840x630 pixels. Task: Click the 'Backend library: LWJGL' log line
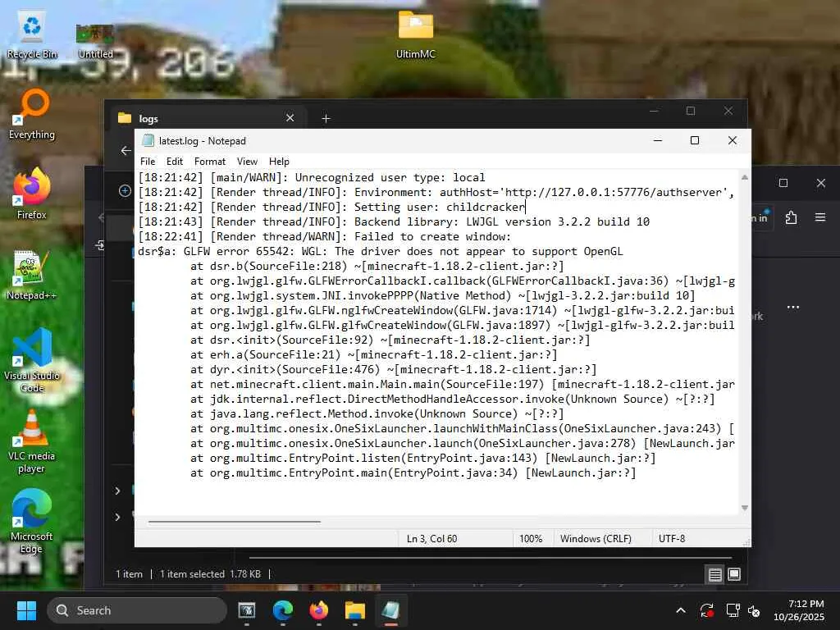click(394, 221)
